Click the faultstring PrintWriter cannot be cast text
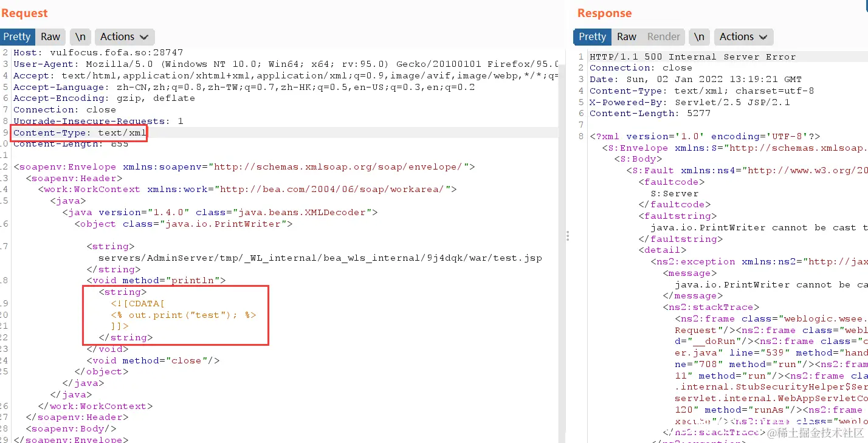 tap(759, 227)
